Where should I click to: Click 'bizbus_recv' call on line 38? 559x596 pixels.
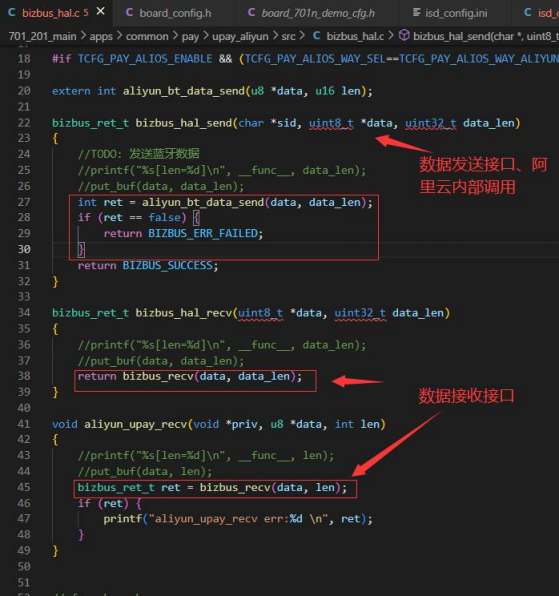pyautogui.click(x=158, y=376)
